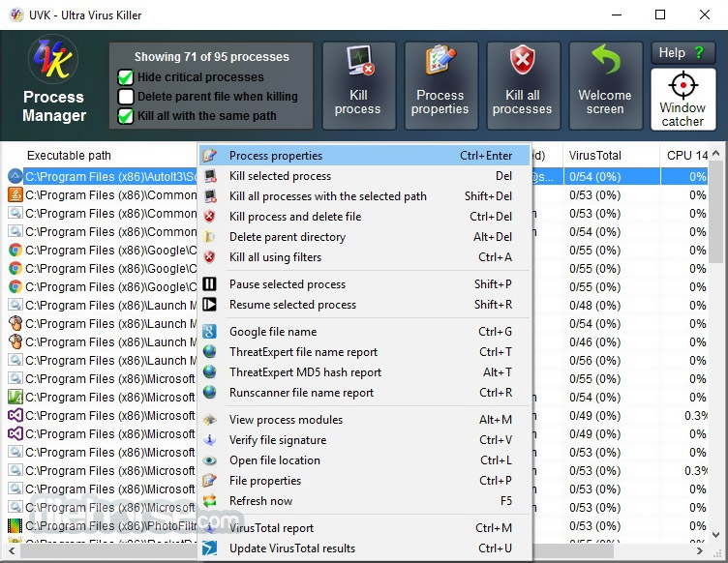The image size is (728, 563).
Task: Click the UVK logo icon
Action: coord(53,59)
